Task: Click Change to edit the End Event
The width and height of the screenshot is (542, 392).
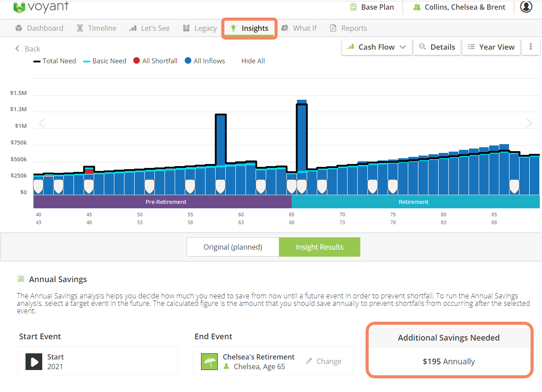Action: tap(323, 361)
